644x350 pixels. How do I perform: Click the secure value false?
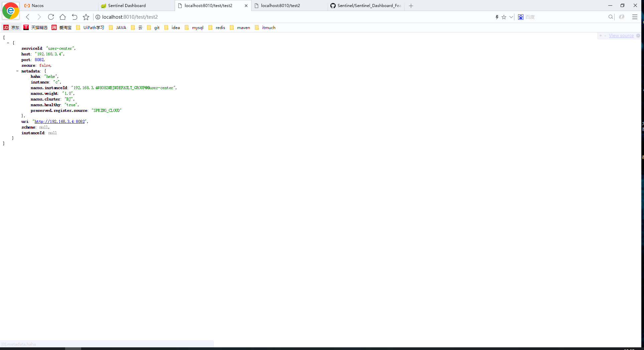[x=45, y=65]
